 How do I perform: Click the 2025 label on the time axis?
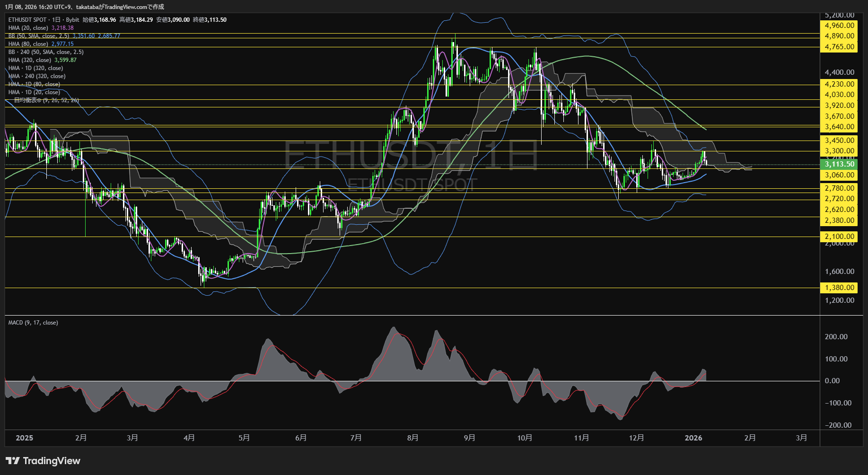click(x=25, y=438)
